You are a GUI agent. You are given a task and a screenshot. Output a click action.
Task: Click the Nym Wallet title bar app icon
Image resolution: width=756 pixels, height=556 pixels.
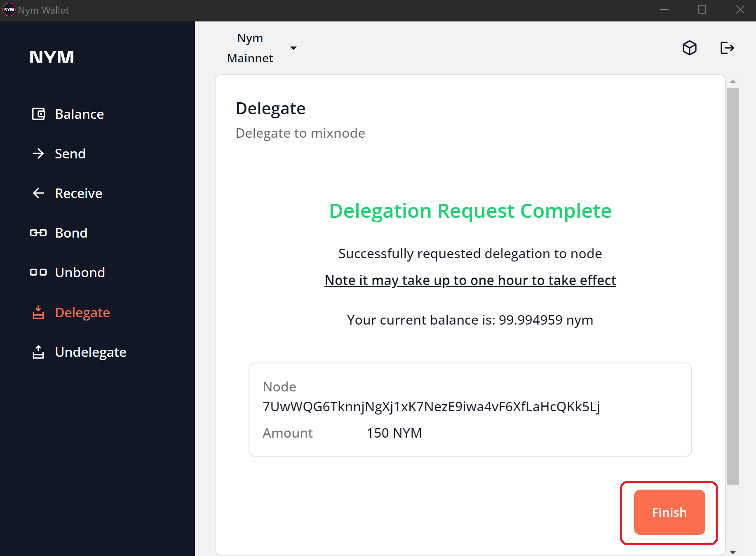(x=9, y=9)
